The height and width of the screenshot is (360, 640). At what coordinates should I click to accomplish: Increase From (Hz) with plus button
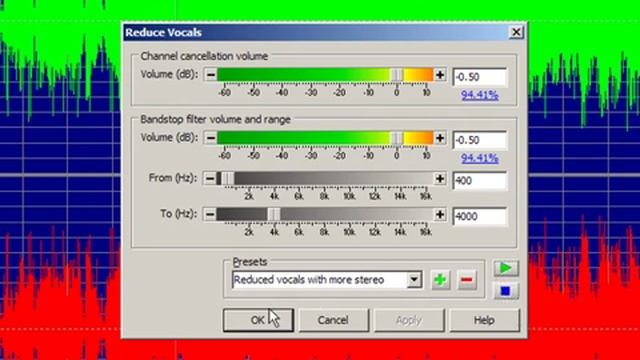[440, 179]
